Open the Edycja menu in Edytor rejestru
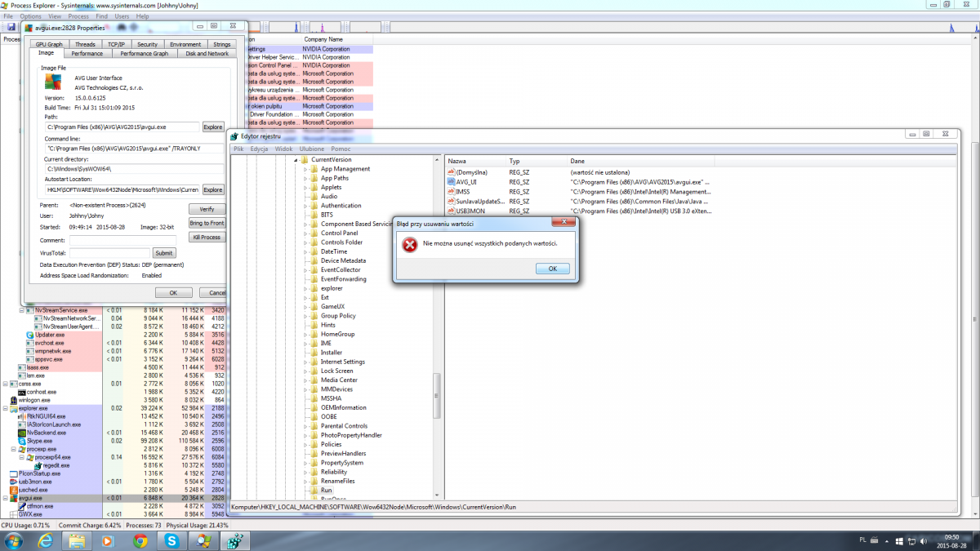Viewport: 980px width, 551px height. pyautogui.click(x=260, y=149)
